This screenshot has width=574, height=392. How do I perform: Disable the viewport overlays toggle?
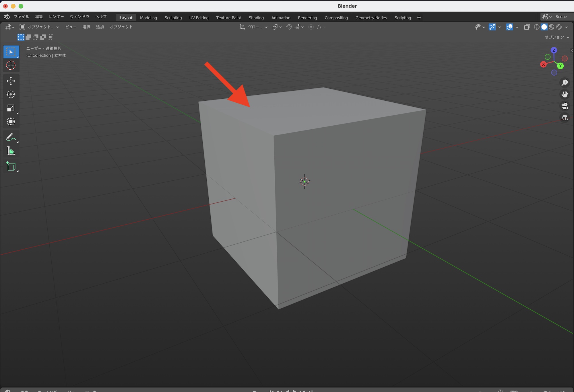pyautogui.click(x=509, y=27)
